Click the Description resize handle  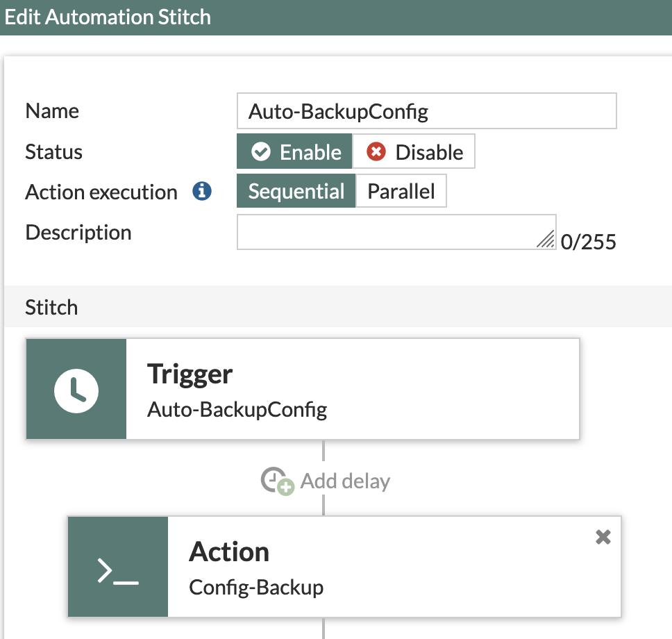(546, 240)
